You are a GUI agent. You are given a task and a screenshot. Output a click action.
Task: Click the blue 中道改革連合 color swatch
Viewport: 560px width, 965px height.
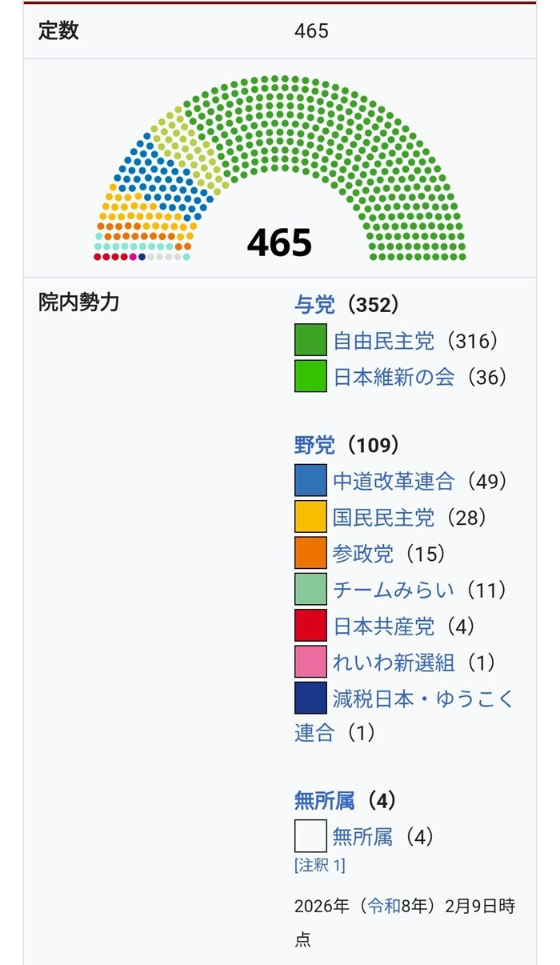pos(310,481)
